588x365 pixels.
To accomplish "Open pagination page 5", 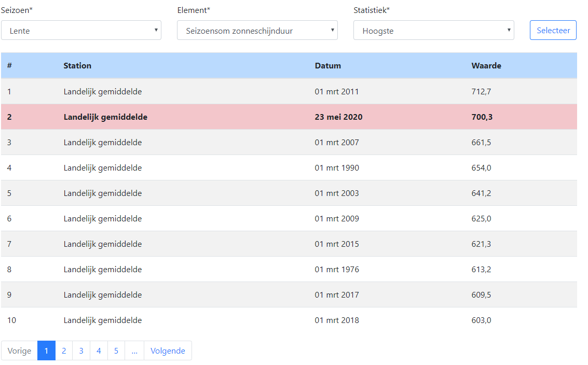I will tap(116, 350).
